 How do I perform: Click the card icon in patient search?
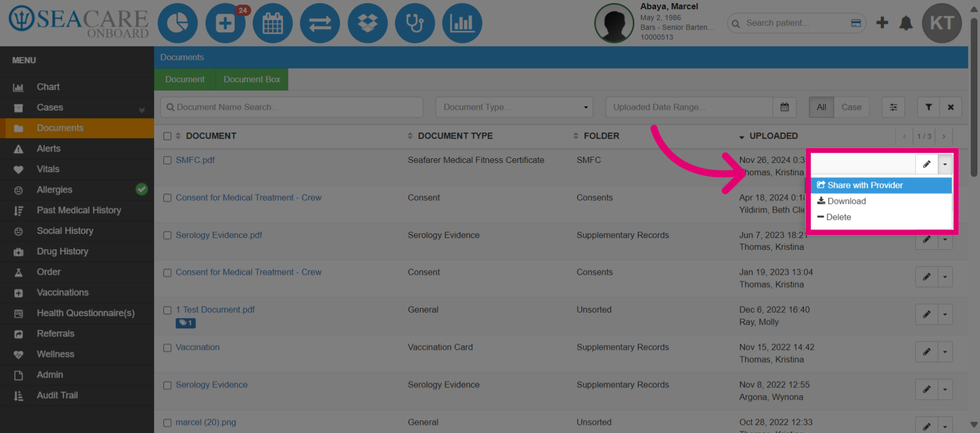click(856, 23)
